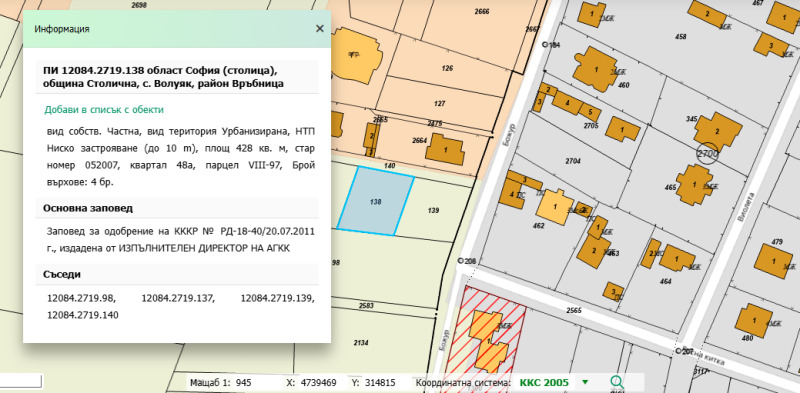
Task: Select parcel label 2583
Action: pyautogui.click(x=366, y=306)
